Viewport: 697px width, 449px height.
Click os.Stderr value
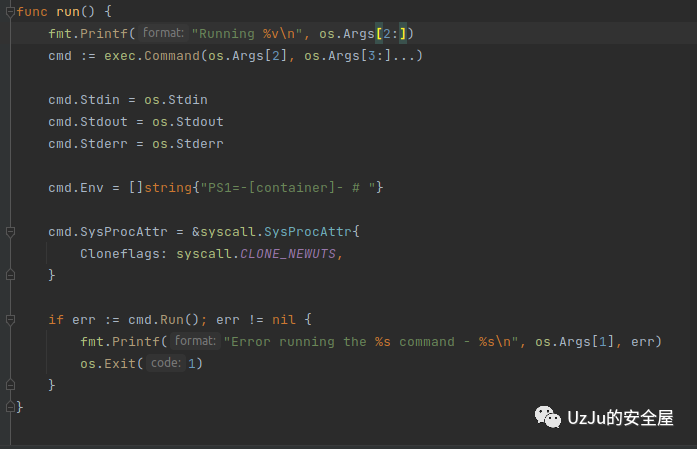tap(188, 144)
